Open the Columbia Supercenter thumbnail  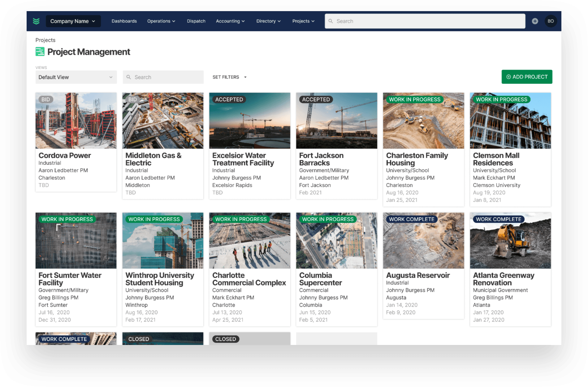pyautogui.click(x=337, y=240)
